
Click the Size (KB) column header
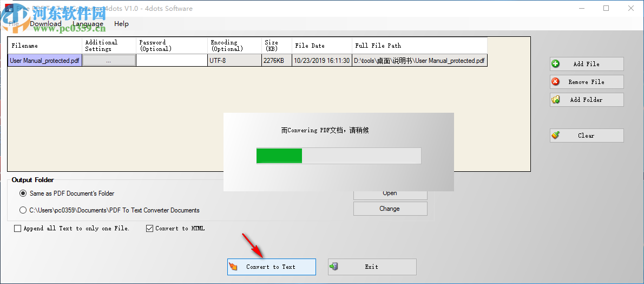277,46
